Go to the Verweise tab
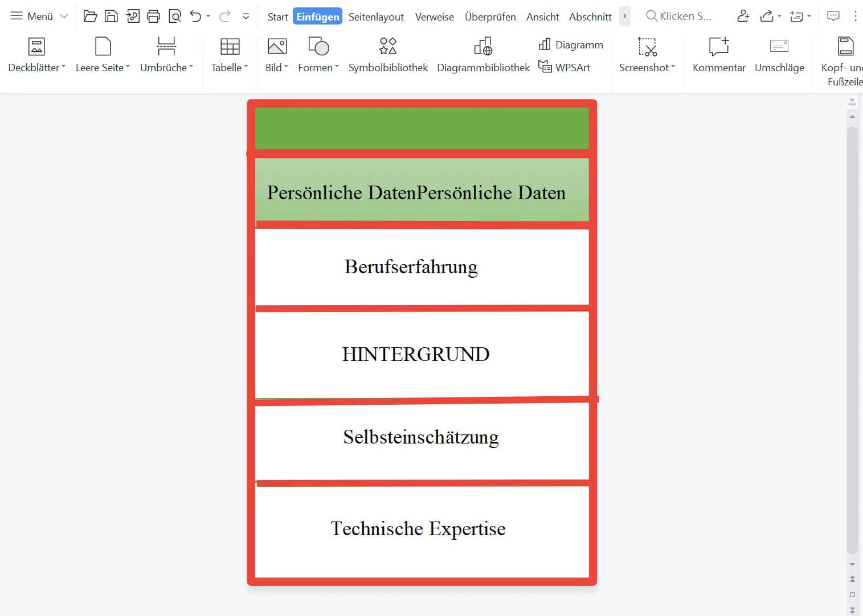The width and height of the screenshot is (863, 616). 434,17
